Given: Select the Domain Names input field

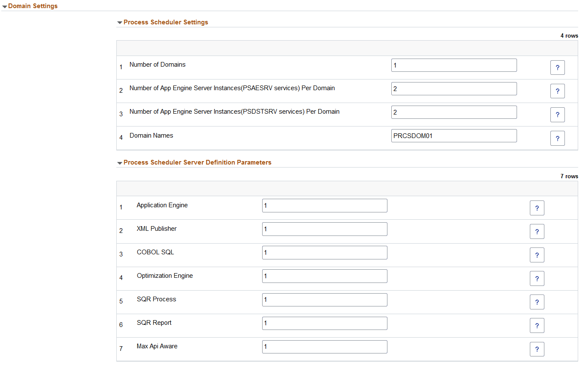Looking at the screenshot, I should click(454, 135).
